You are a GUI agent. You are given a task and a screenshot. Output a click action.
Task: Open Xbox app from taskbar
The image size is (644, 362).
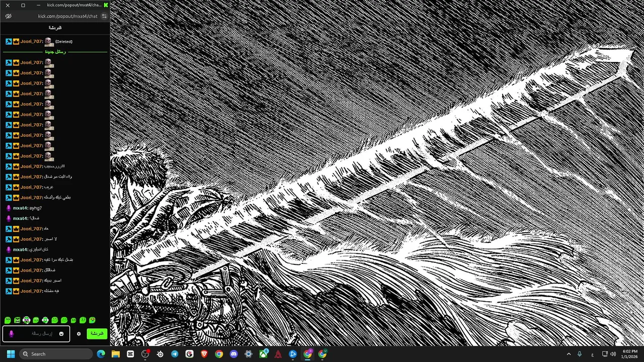point(263,354)
